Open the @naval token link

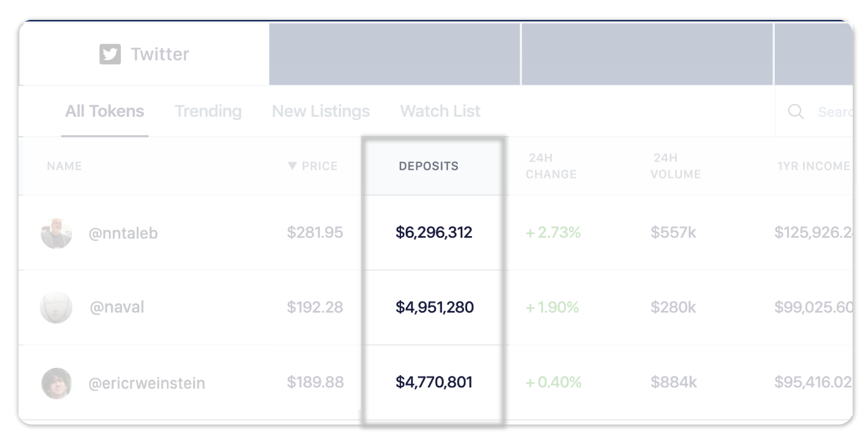[117, 307]
